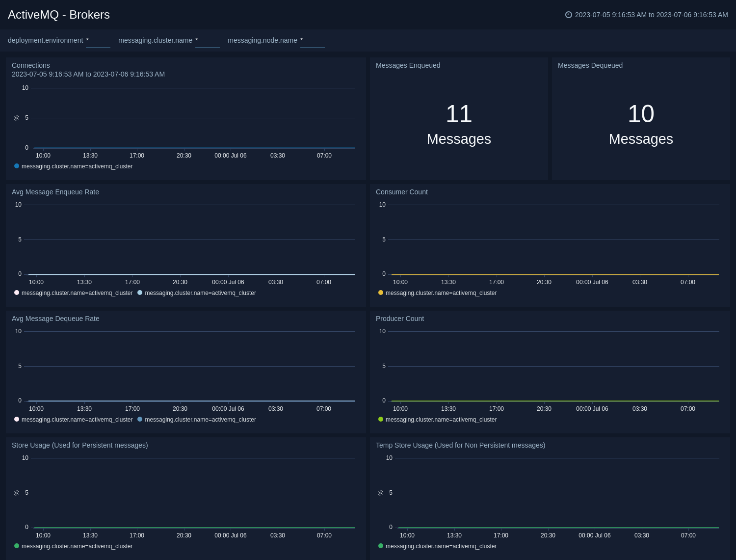Click the 17:00 axis label in Producer Count chart
736x560 pixels.
(497, 409)
